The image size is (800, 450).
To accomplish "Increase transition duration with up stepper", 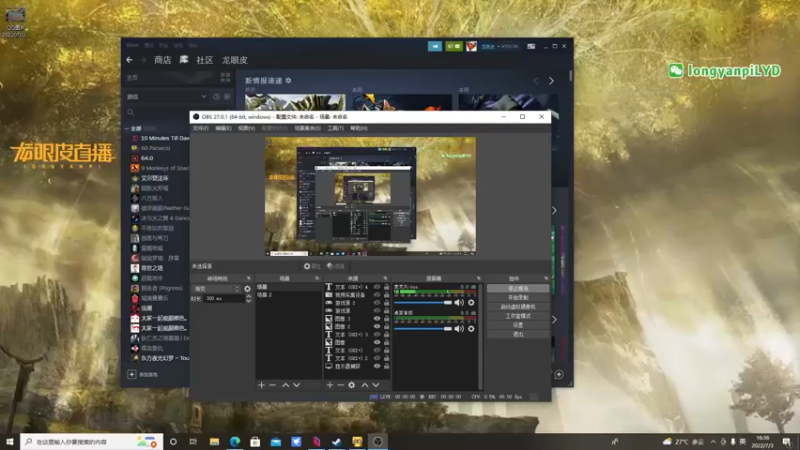I will click(x=248, y=296).
